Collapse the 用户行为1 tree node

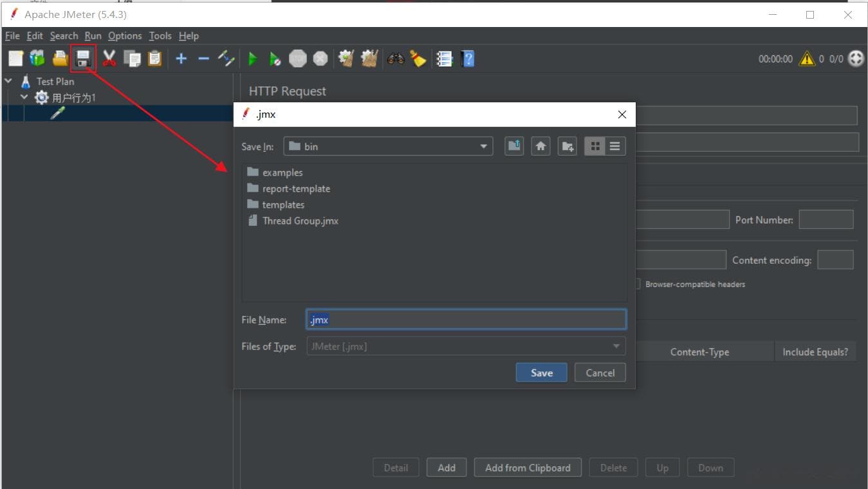24,97
